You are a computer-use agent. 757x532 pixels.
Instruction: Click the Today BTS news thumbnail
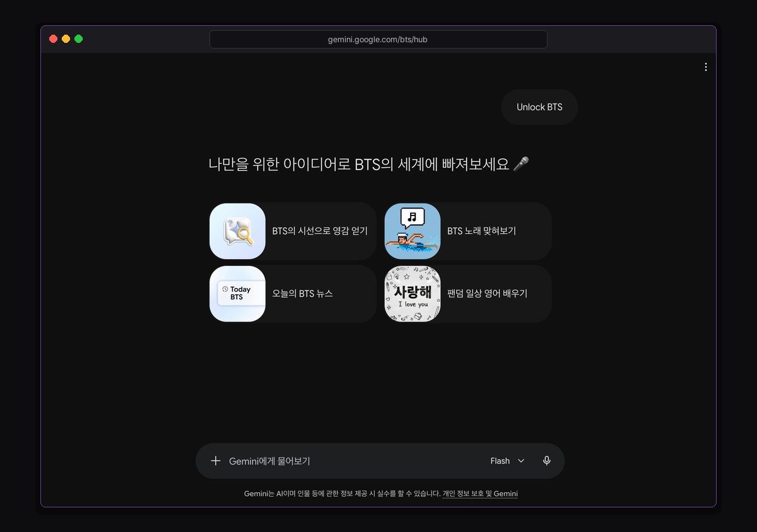point(237,294)
